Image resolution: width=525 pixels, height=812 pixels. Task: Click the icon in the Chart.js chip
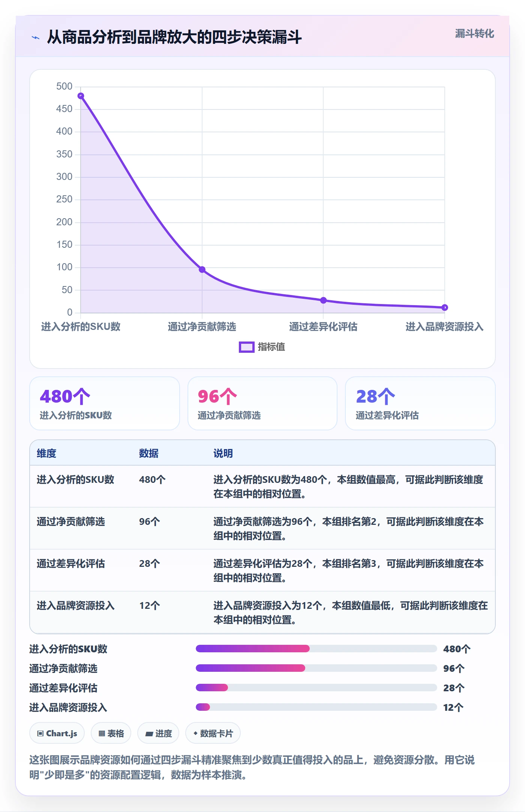coord(40,733)
